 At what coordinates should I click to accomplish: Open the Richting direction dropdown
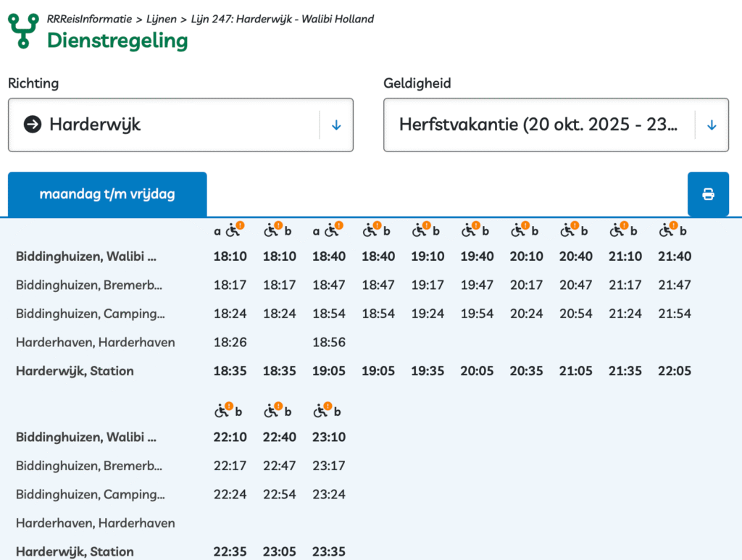(x=180, y=125)
